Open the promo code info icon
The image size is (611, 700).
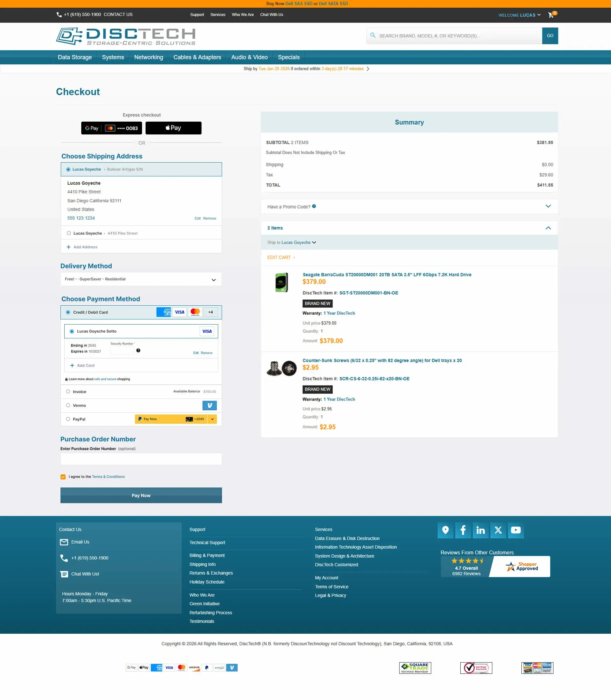point(314,206)
